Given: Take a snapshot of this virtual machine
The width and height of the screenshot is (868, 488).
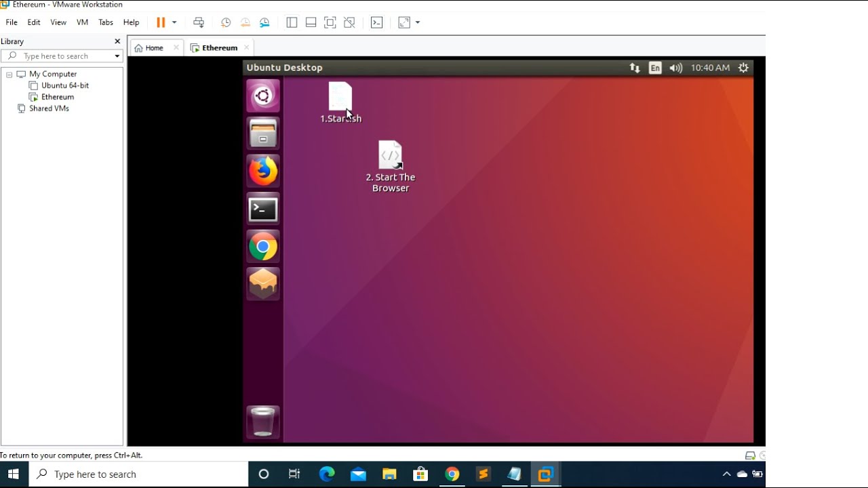Looking at the screenshot, I should click(x=226, y=22).
